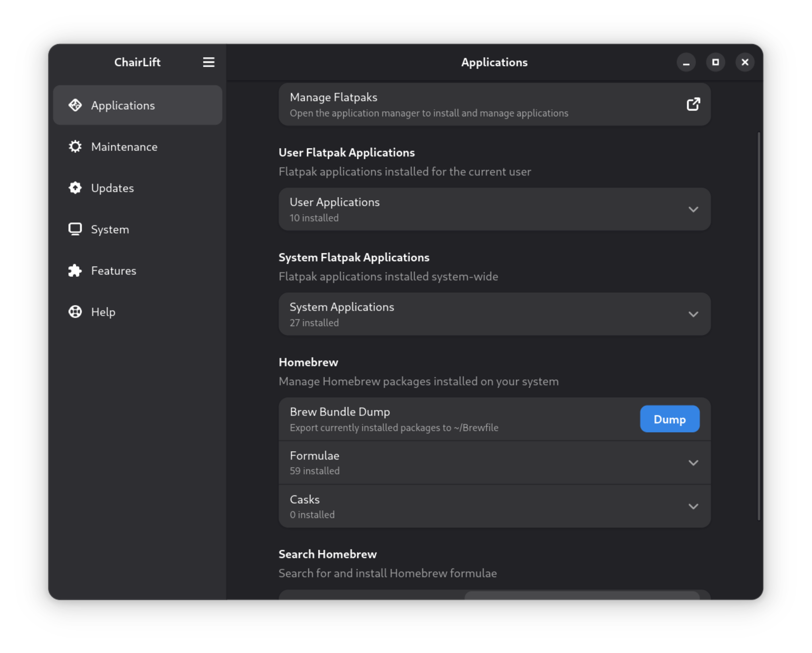Open the Manage Flatpaks row
This screenshot has height=653, width=812.
pos(495,104)
